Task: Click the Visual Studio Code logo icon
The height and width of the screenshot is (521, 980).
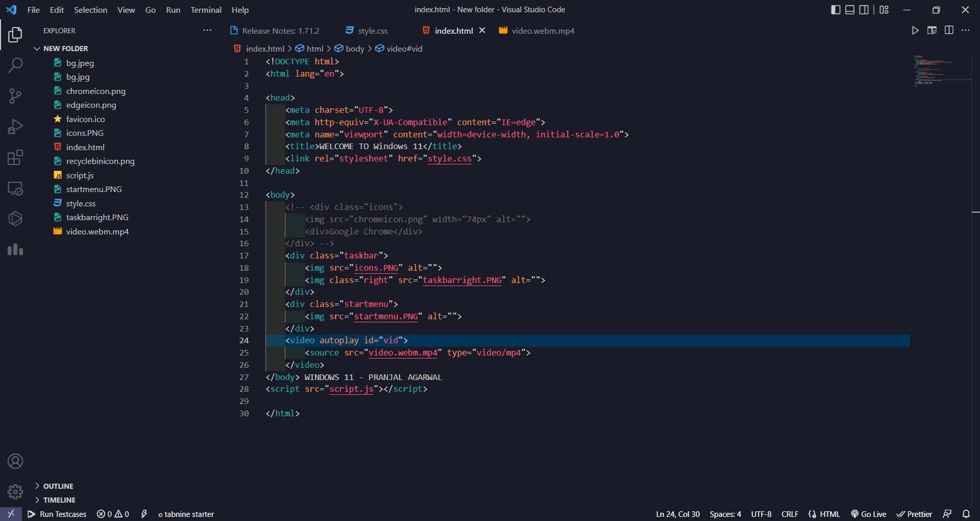Action: [11, 10]
